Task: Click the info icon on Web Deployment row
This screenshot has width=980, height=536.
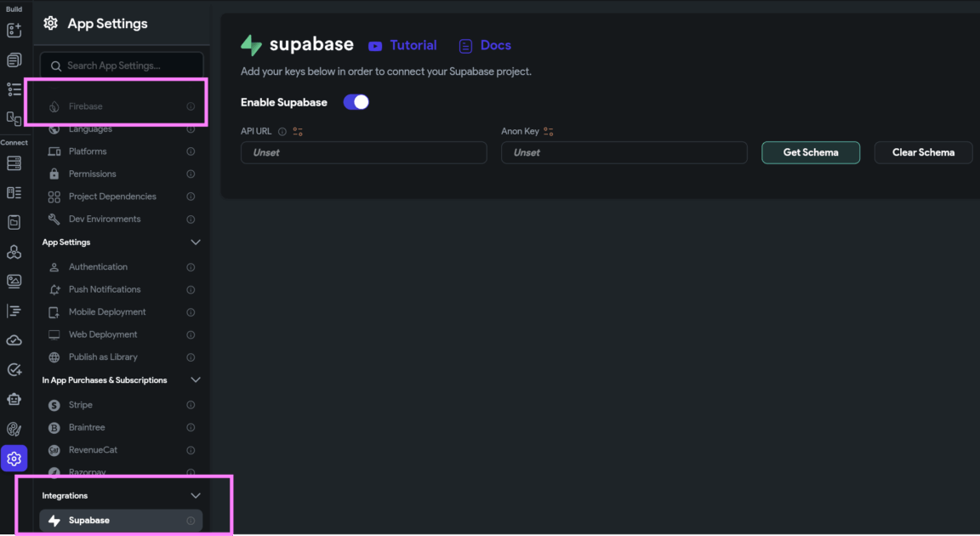Action: coord(191,335)
